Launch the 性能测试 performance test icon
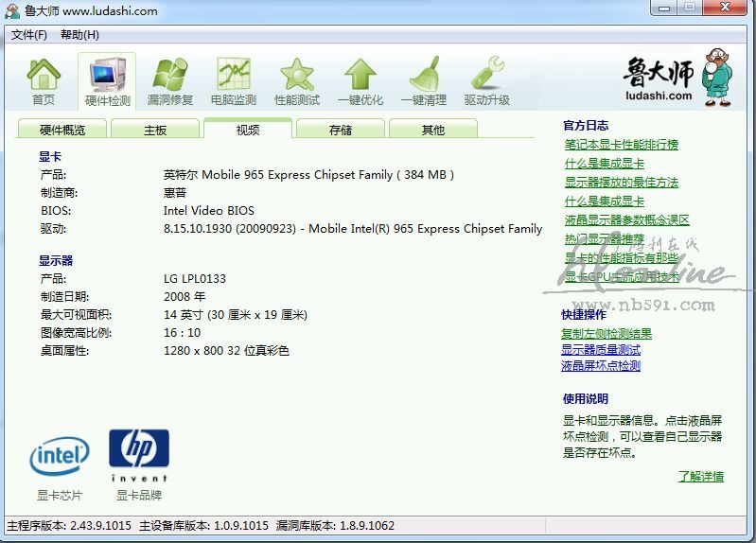The height and width of the screenshot is (543, 756). (297, 81)
